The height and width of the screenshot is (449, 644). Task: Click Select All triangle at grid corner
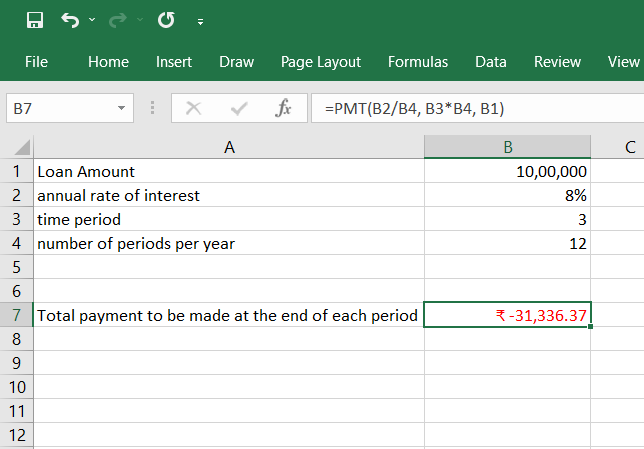point(24,148)
